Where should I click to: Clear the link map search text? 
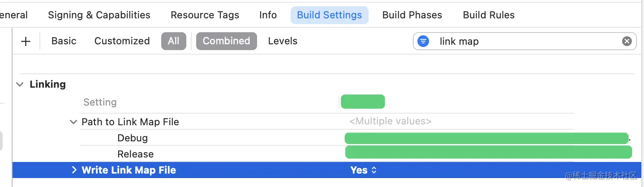click(x=627, y=41)
